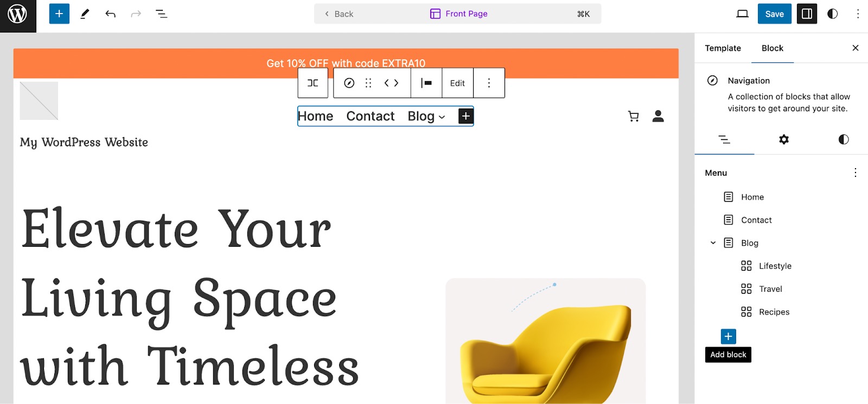Image resolution: width=868 pixels, height=404 pixels.
Task: Click the WordPress logo
Action: click(x=18, y=16)
